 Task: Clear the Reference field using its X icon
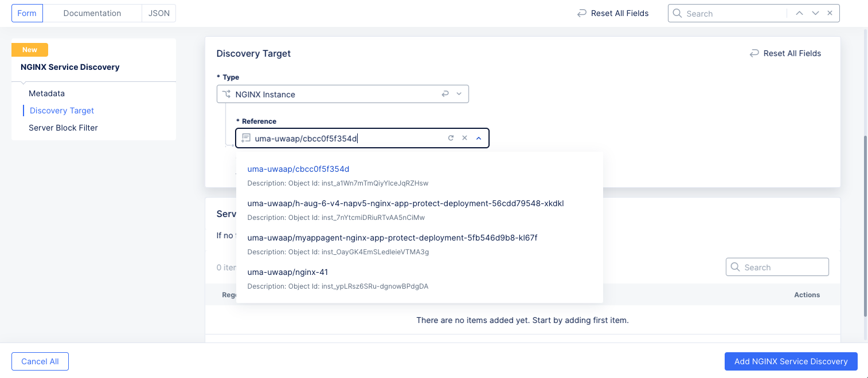pyautogui.click(x=464, y=137)
